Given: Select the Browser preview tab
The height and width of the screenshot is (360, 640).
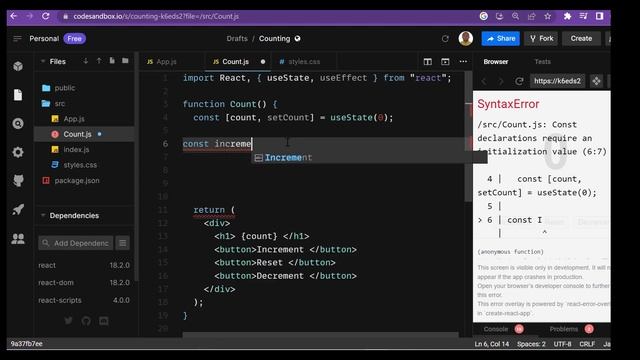Looking at the screenshot, I should [496, 62].
